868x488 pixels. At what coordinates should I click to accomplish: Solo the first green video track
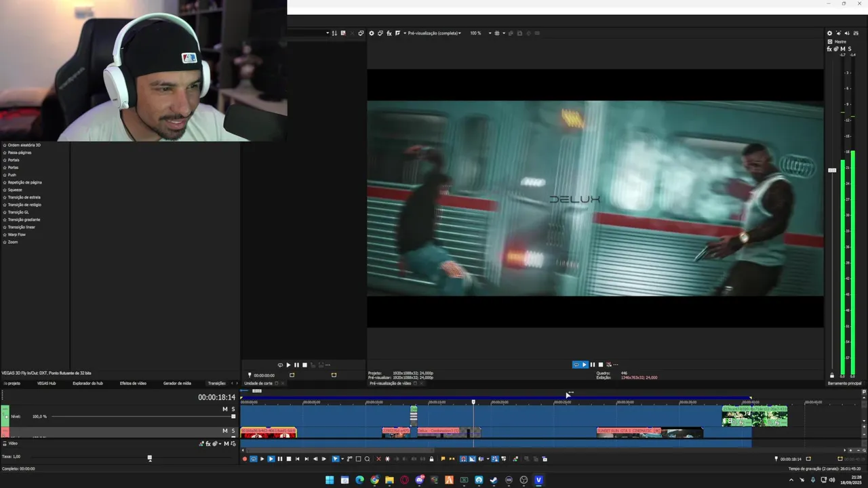[233, 409]
